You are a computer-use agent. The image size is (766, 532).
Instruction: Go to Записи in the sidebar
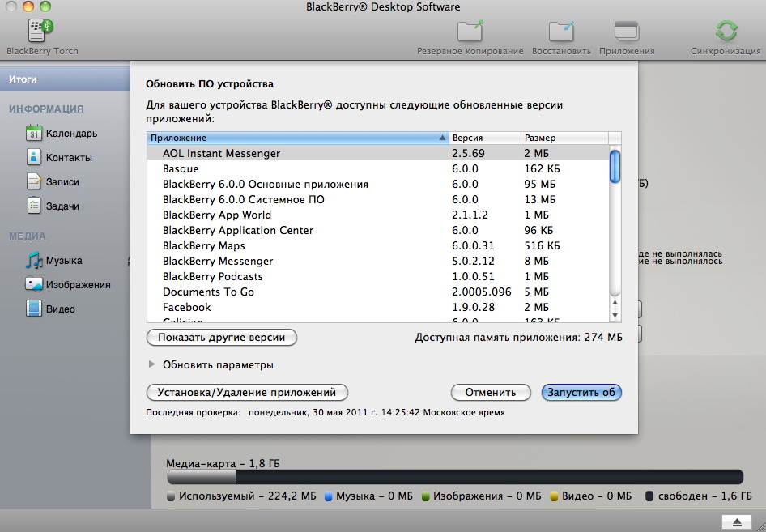pyautogui.click(x=62, y=182)
